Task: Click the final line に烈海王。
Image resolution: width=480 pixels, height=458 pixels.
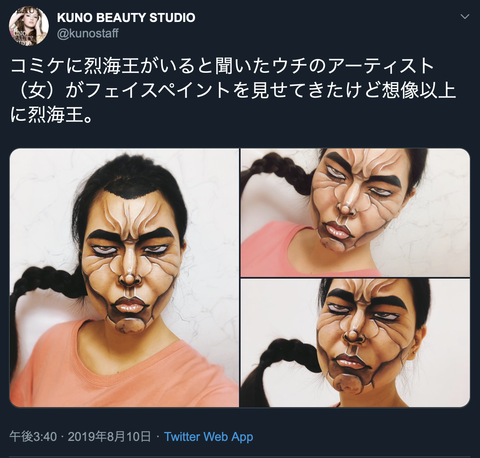Action: 52,115
